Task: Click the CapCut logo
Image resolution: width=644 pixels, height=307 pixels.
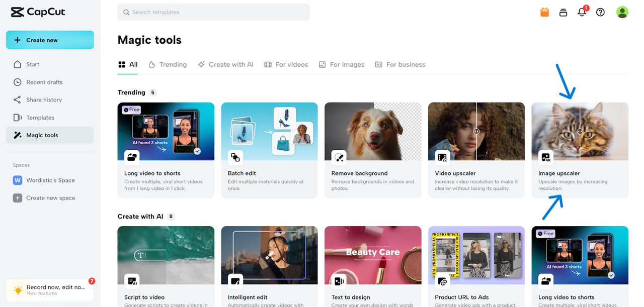Action: coord(38,12)
